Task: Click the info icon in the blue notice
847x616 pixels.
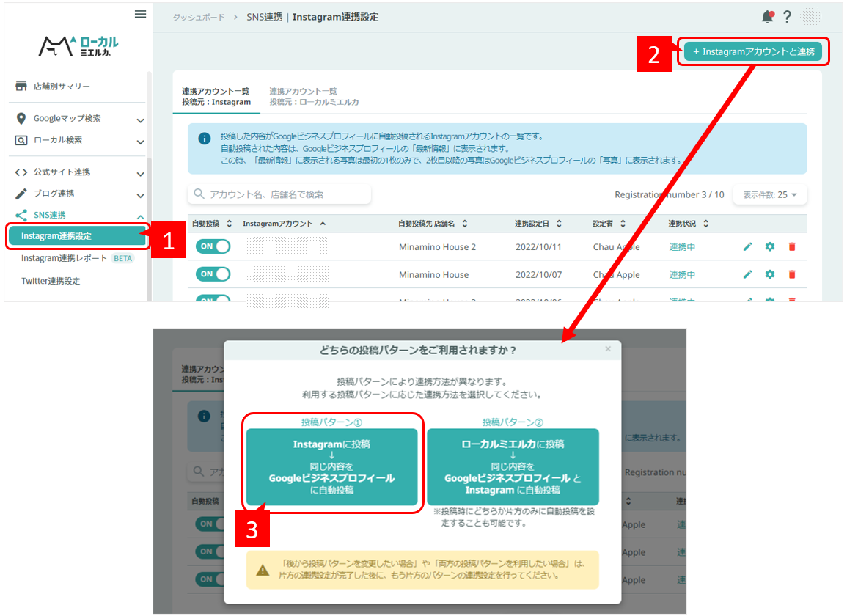Action: [x=204, y=139]
